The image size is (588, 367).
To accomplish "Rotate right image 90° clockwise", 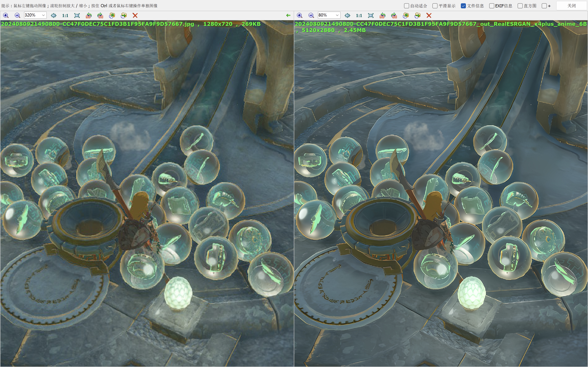I will (394, 16).
